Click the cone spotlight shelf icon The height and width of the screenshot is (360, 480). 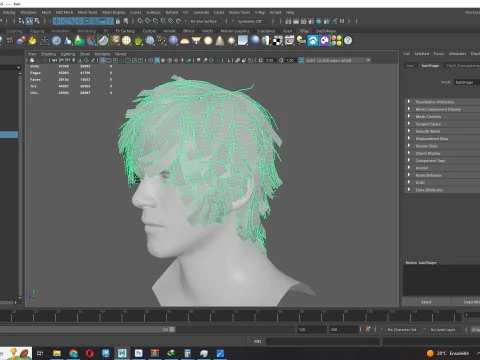click(220, 41)
